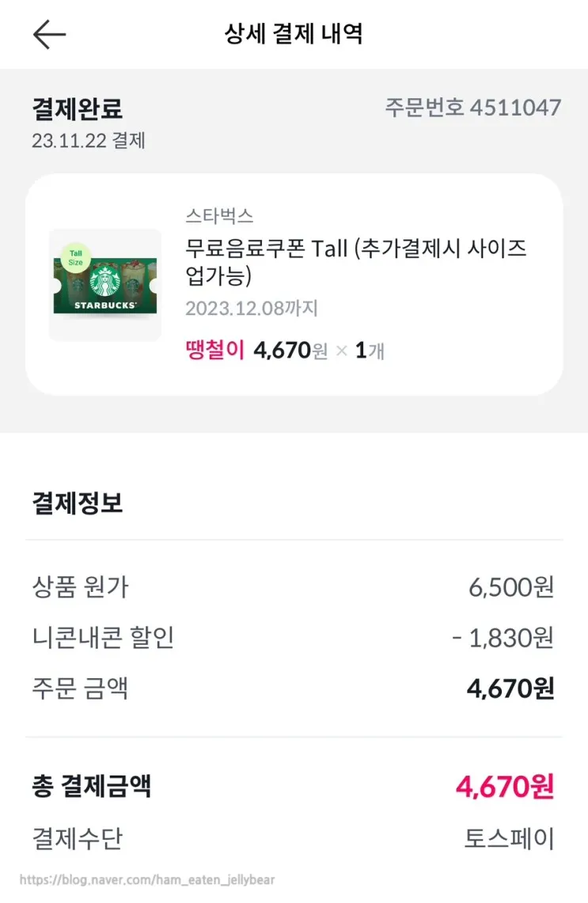Viewport: 588px width, 903px height.
Task: Tap the 결제정보 section heading
Action: point(78,503)
